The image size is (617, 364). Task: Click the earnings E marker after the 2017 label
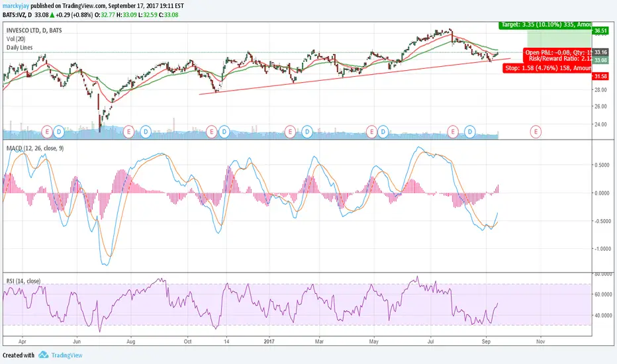[290, 132]
